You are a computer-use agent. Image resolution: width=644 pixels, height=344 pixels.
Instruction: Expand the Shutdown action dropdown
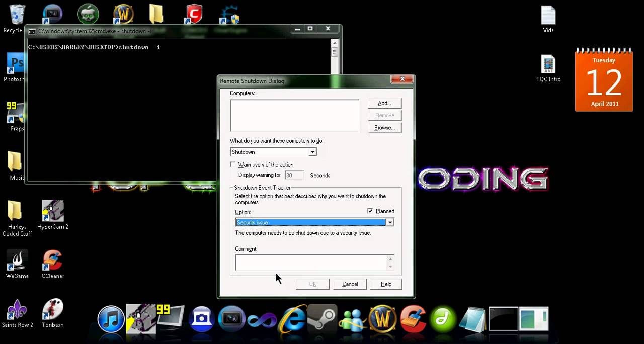click(312, 152)
